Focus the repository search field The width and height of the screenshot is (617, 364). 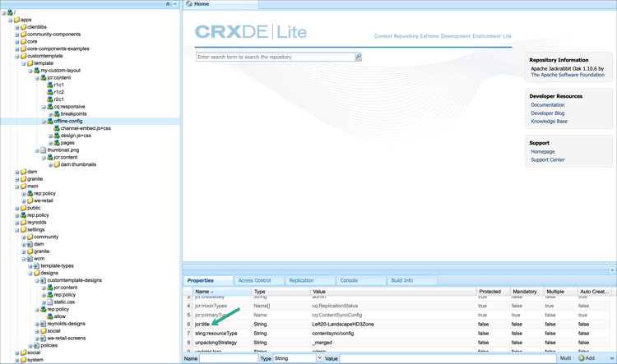click(276, 57)
